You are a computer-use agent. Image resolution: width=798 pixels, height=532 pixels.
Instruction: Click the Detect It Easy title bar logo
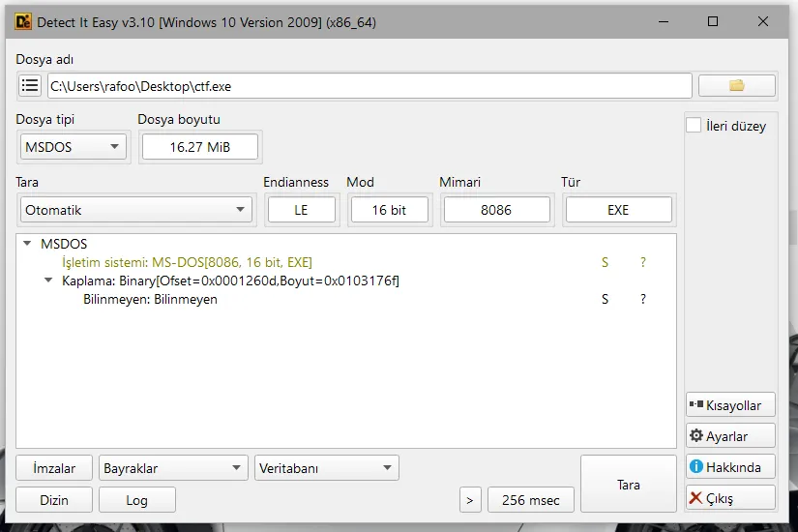click(x=23, y=22)
